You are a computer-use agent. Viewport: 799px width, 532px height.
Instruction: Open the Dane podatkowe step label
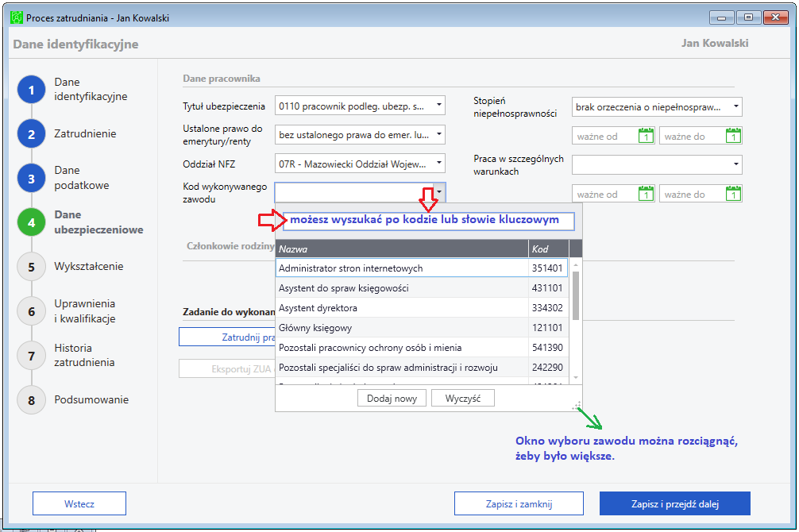(x=82, y=178)
